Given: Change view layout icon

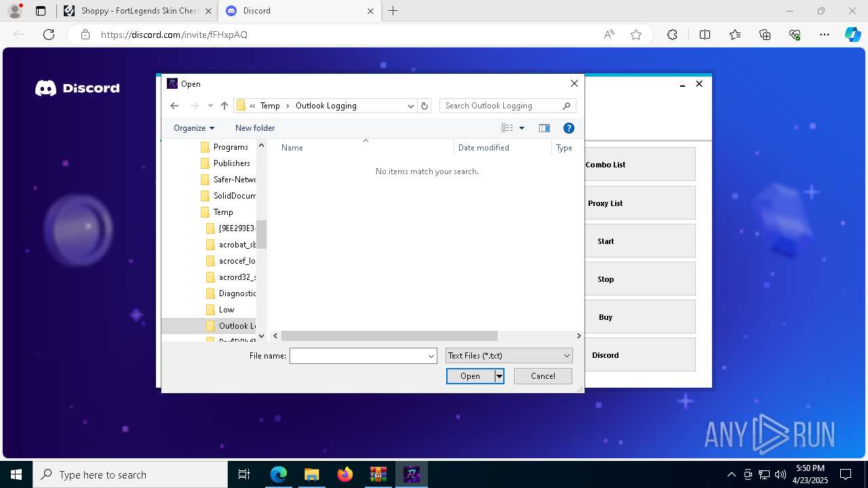Looking at the screenshot, I should [507, 128].
